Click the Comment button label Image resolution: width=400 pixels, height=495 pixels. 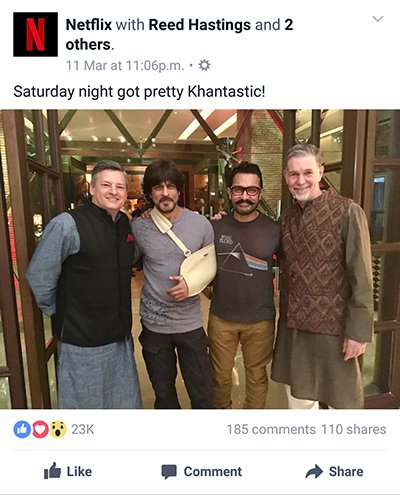[x=213, y=472]
